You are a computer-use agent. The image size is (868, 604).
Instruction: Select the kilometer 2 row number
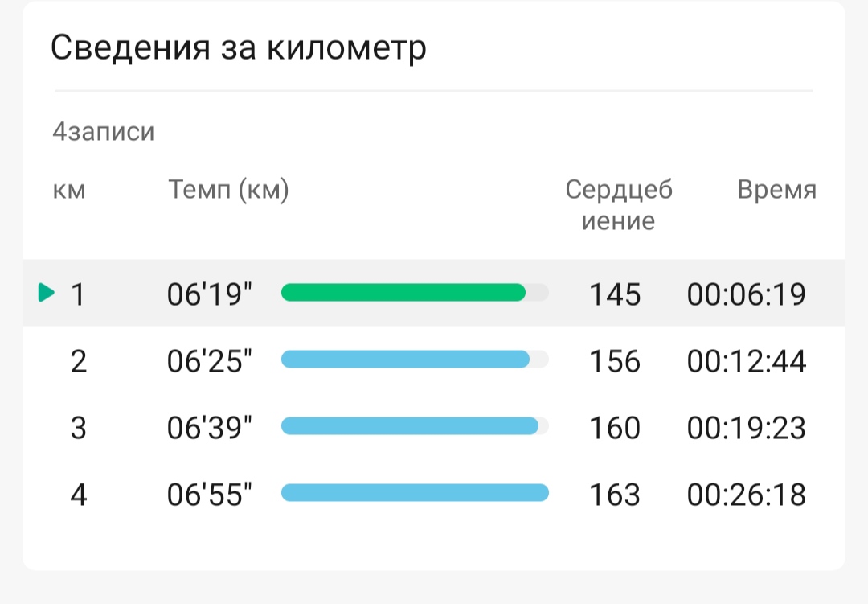click(x=79, y=361)
